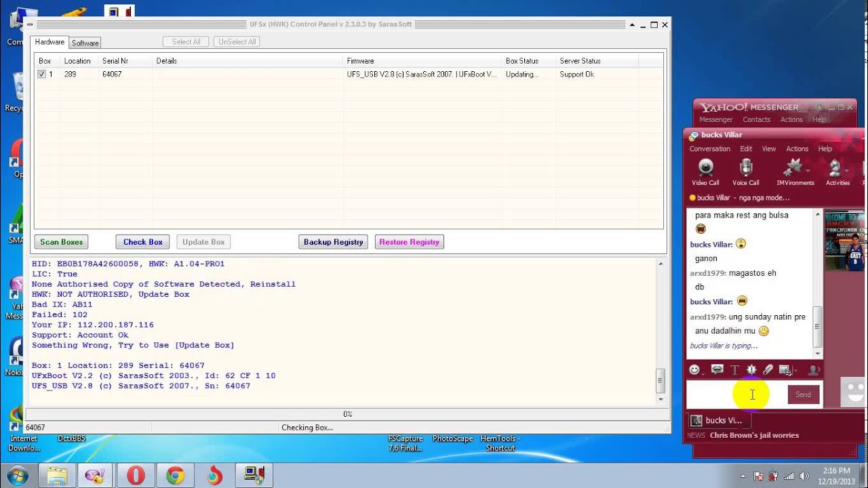Open Yahoo Messenger taskbar icon
This screenshot has width=868, height=488.
[x=96, y=476]
